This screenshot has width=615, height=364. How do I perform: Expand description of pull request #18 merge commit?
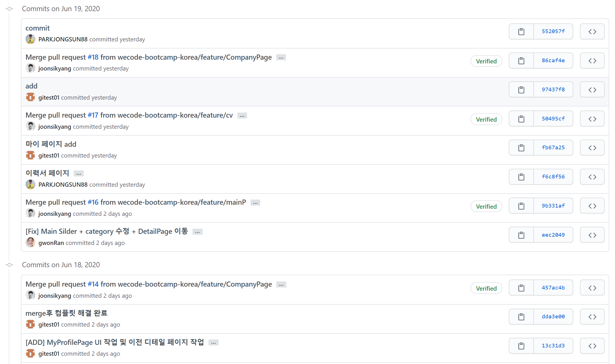(x=281, y=57)
